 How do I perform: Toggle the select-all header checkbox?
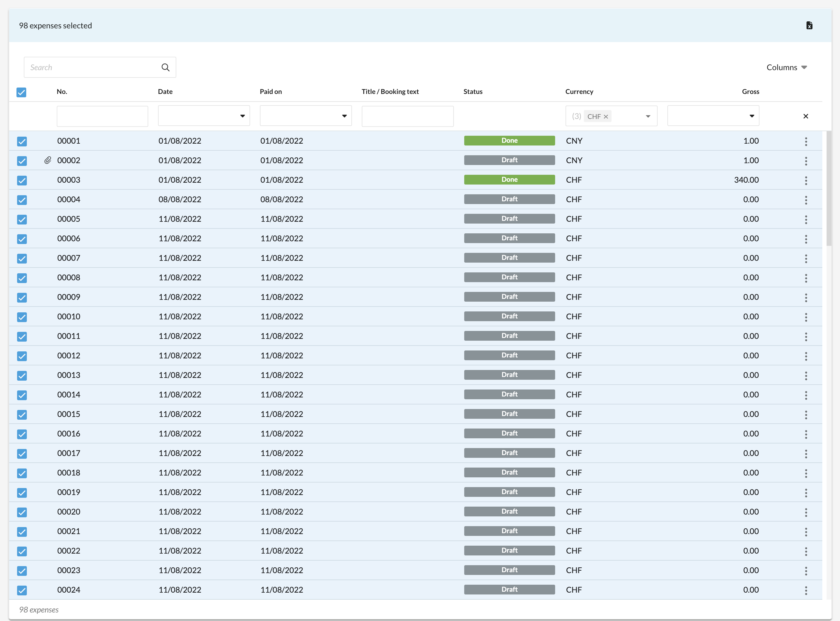point(21,92)
